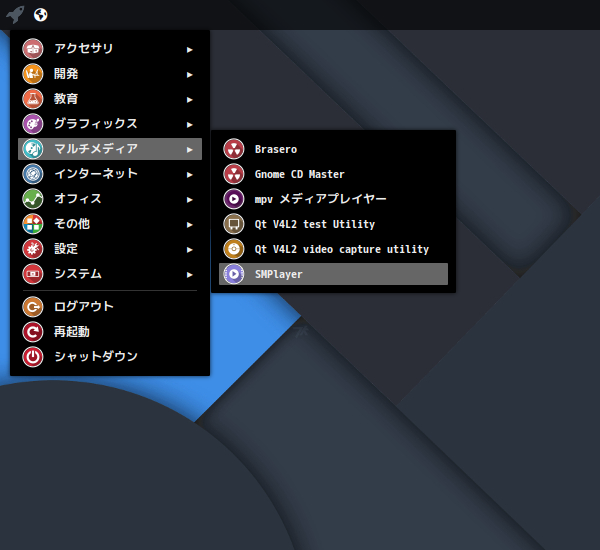Expand the 教育 submenu arrow
This screenshot has height=550, width=600.
(x=189, y=100)
